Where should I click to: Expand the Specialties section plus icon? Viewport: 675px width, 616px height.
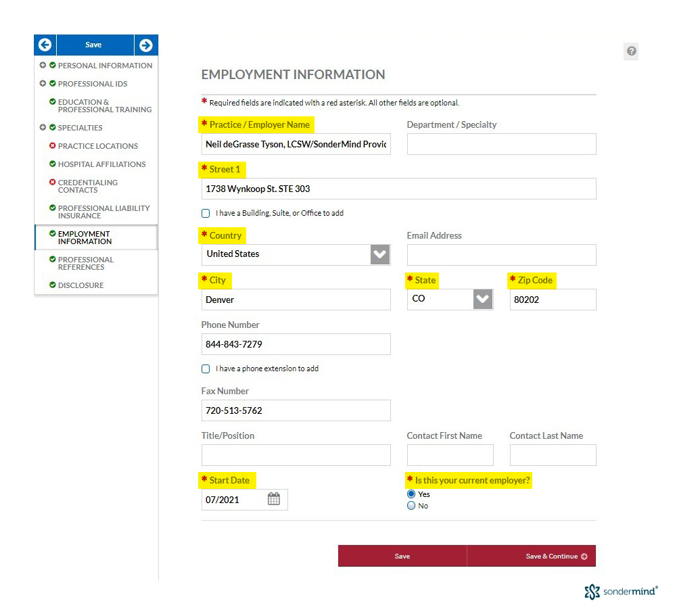43,127
